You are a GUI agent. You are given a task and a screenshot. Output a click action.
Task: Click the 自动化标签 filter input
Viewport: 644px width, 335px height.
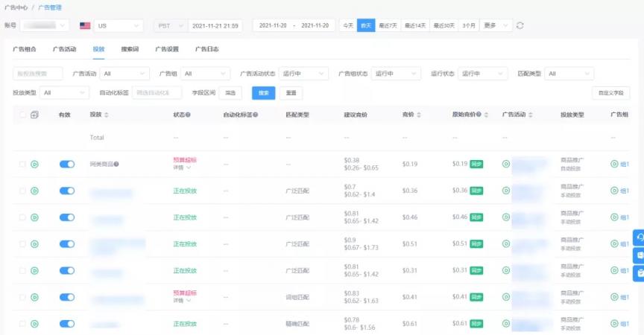tap(157, 92)
